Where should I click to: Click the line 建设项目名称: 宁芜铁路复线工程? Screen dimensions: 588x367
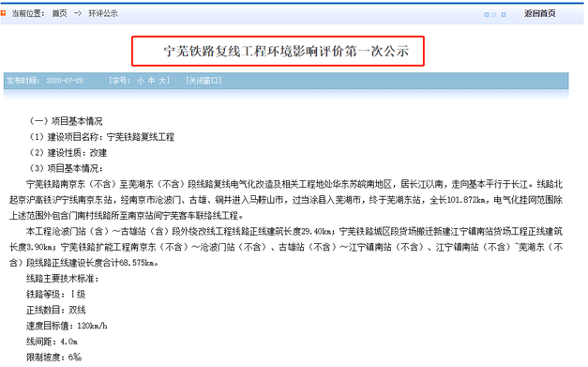click(x=101, y=137)
